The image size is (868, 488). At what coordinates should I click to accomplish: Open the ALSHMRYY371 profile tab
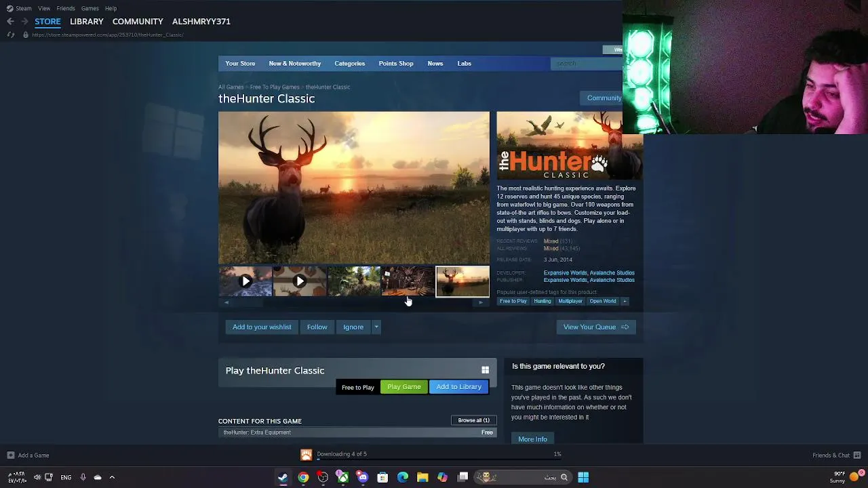(x=201, y=22)
